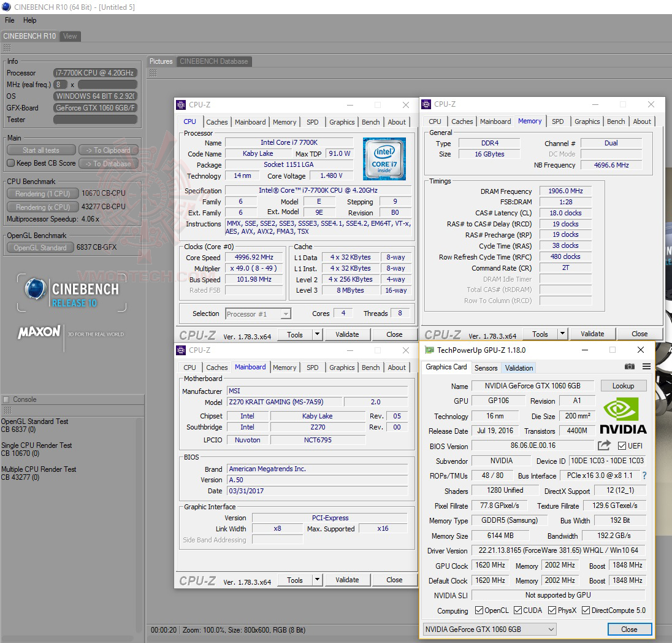
Task: Switch to the Sensors tab in GPU-Z
Action: click(486, 368)
